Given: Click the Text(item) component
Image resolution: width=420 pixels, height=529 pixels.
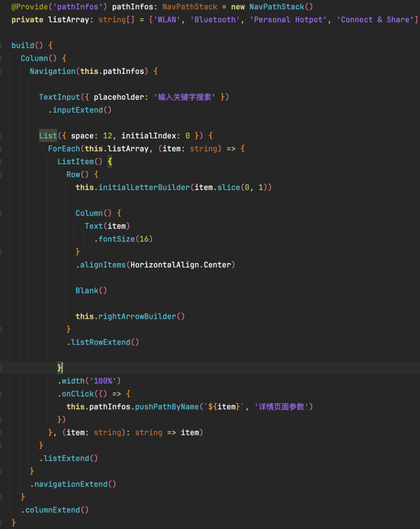Looking at the screenshot, I should pos(107,226).
